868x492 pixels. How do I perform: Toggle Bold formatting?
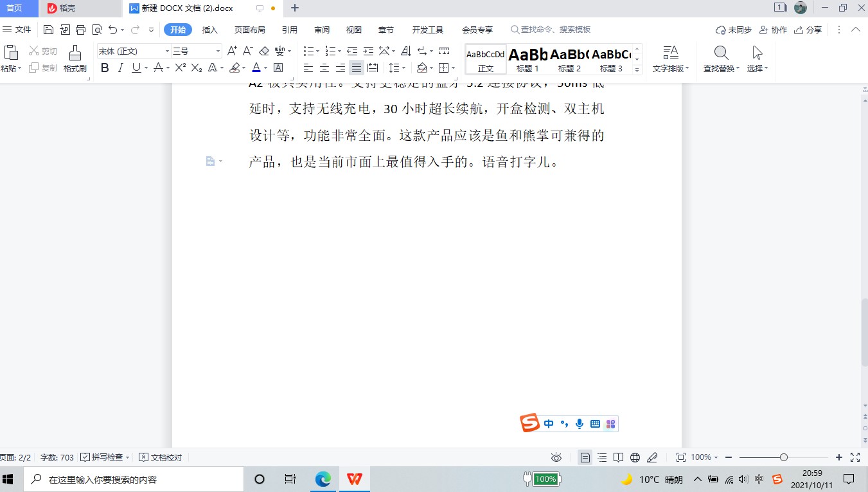(x=105, y=68)
